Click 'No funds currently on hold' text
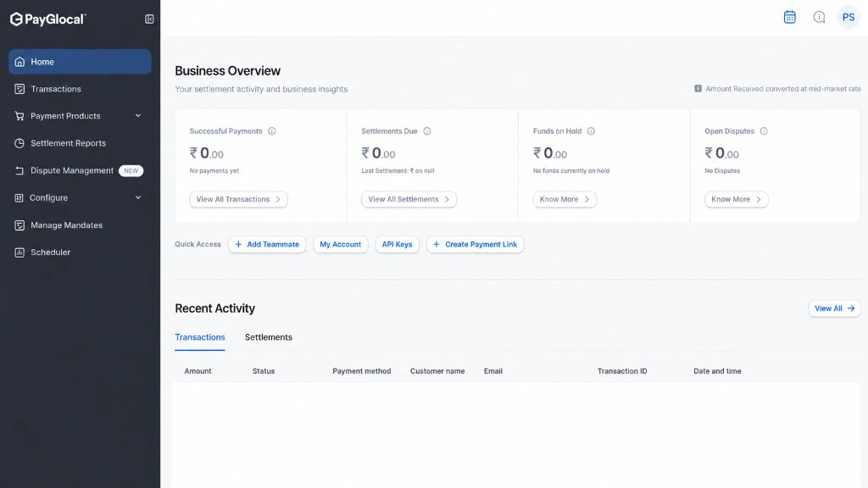The image size is (868, 488). coord(571,171)
